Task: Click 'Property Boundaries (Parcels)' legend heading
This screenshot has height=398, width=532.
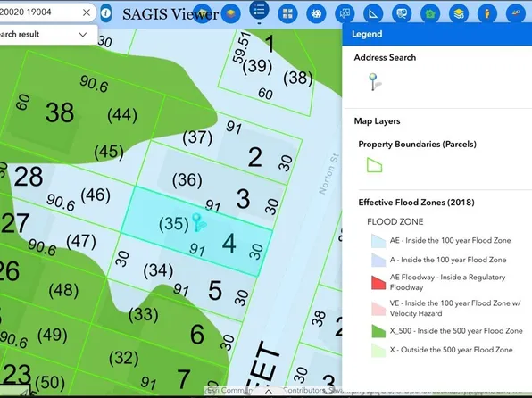Action: (418, 145)
